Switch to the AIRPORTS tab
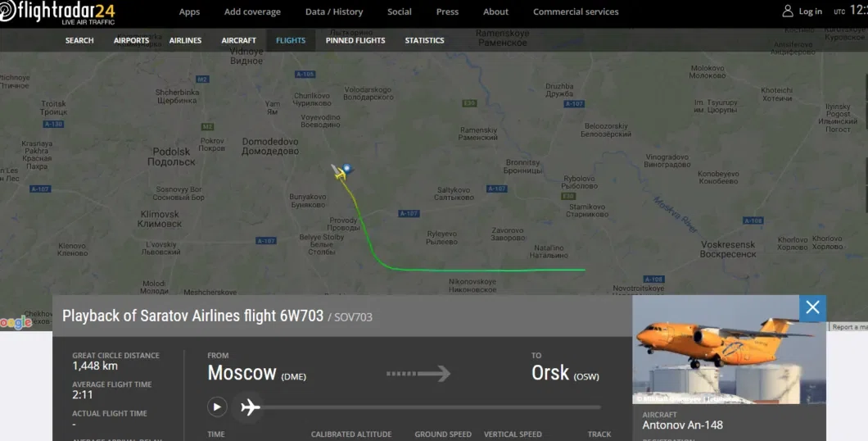Viewport: 868px width, 441px height. pos(131,40)
